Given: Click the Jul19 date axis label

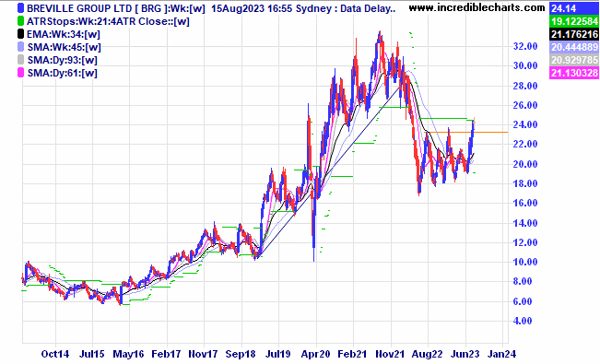Looking at the screenshot, I should coord(278,354).
